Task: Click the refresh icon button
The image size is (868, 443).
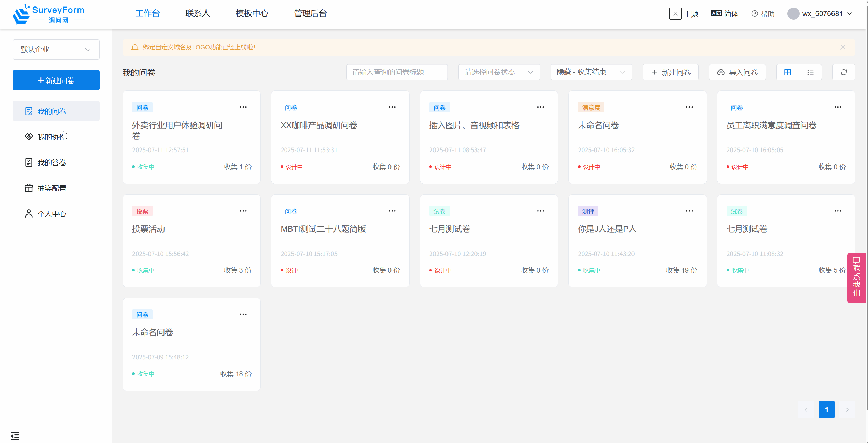Action: tap(844, 72)
